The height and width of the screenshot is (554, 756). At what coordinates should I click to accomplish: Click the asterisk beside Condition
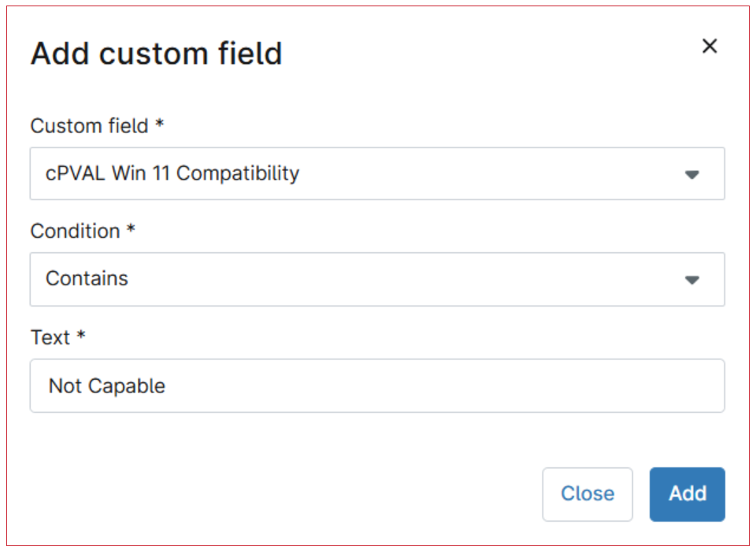[x=131, y=229]
